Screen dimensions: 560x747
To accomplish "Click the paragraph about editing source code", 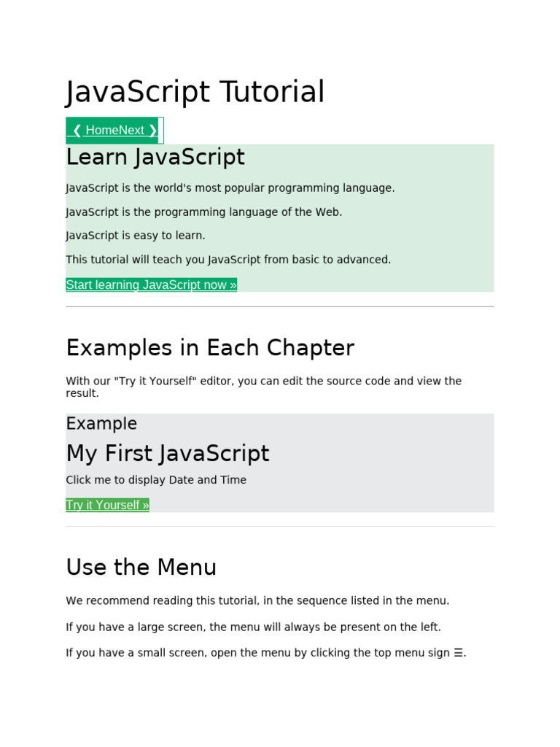I will (263, 387).
